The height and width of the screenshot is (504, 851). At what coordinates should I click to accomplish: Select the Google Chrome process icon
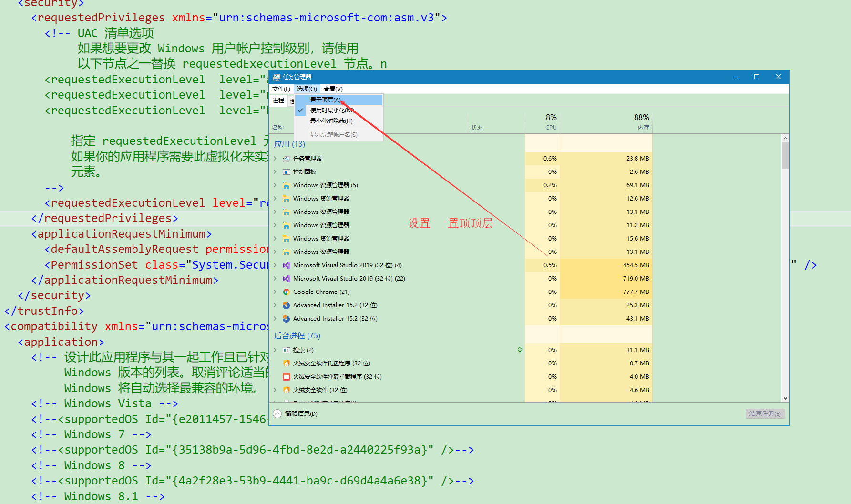pyautogui.click(x=287, y=292)
